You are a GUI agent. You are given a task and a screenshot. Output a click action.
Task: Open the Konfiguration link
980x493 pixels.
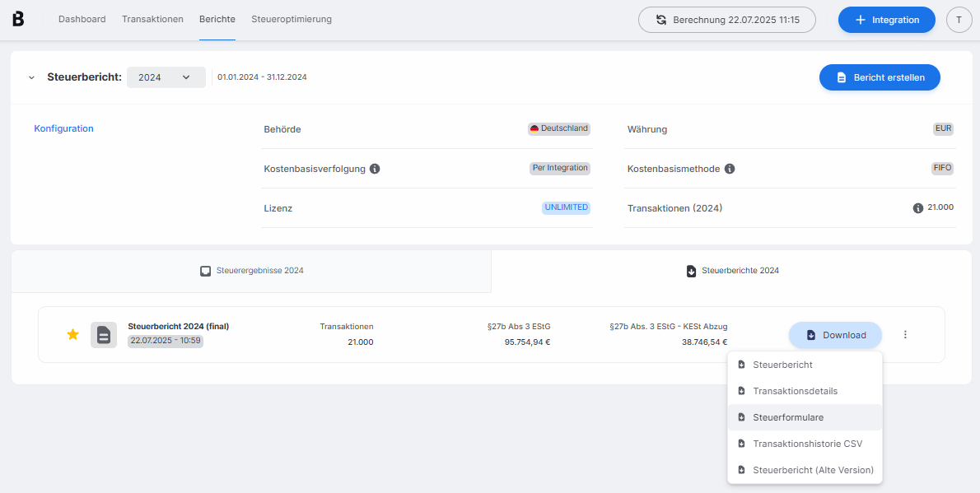click(63, 128)
